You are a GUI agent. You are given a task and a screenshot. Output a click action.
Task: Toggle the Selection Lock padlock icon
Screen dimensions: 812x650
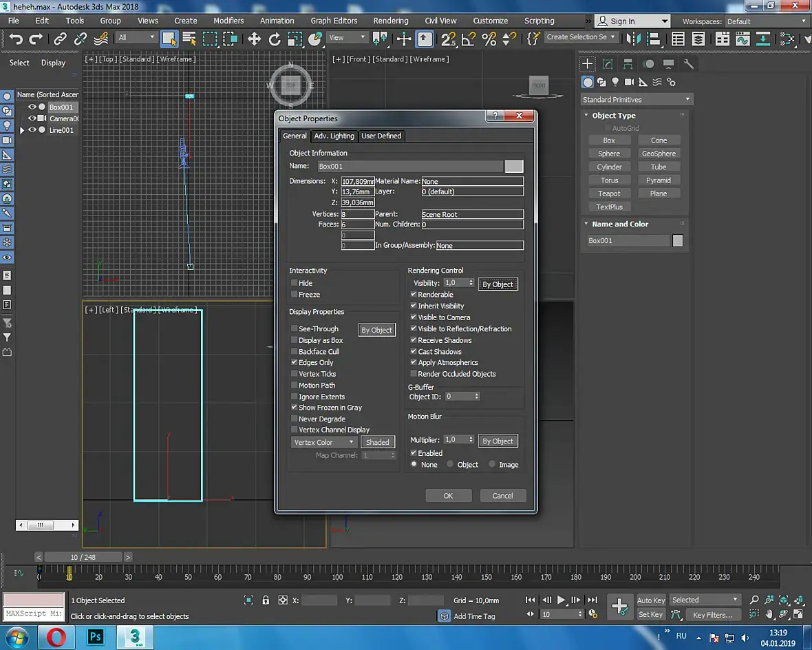point(266,600)
